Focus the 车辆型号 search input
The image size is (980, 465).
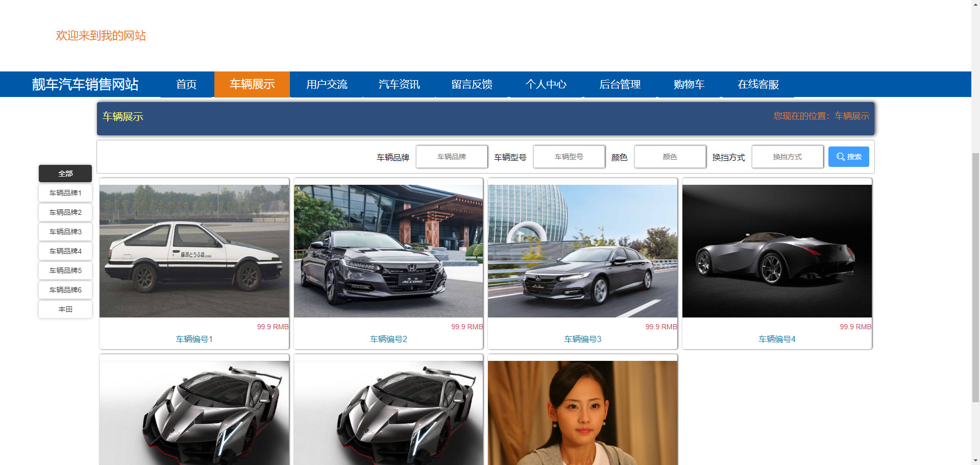[x=569, y=157]
